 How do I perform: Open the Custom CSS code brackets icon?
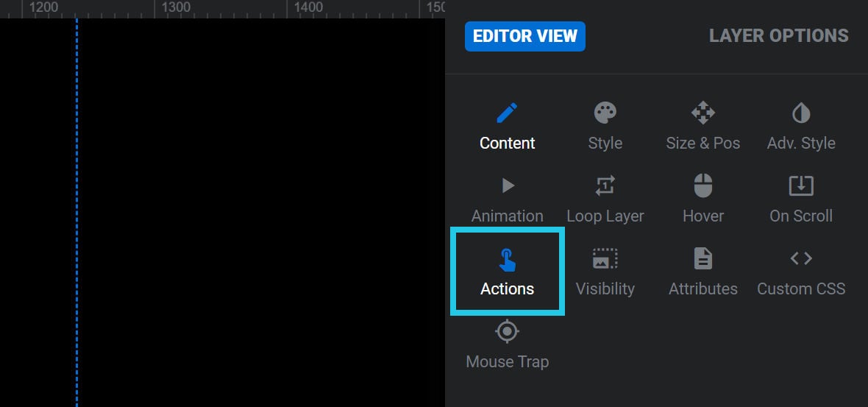point(801,258)
